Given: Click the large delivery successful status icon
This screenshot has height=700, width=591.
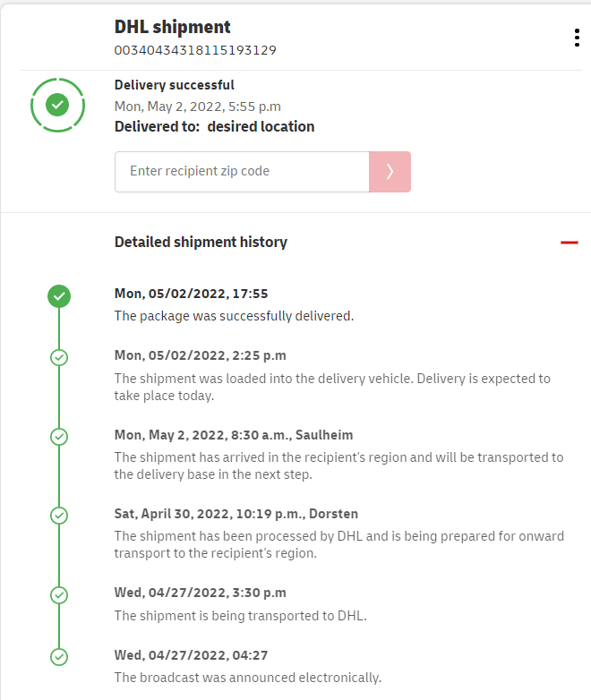Looking at the screenshot, I should [57, 106].
